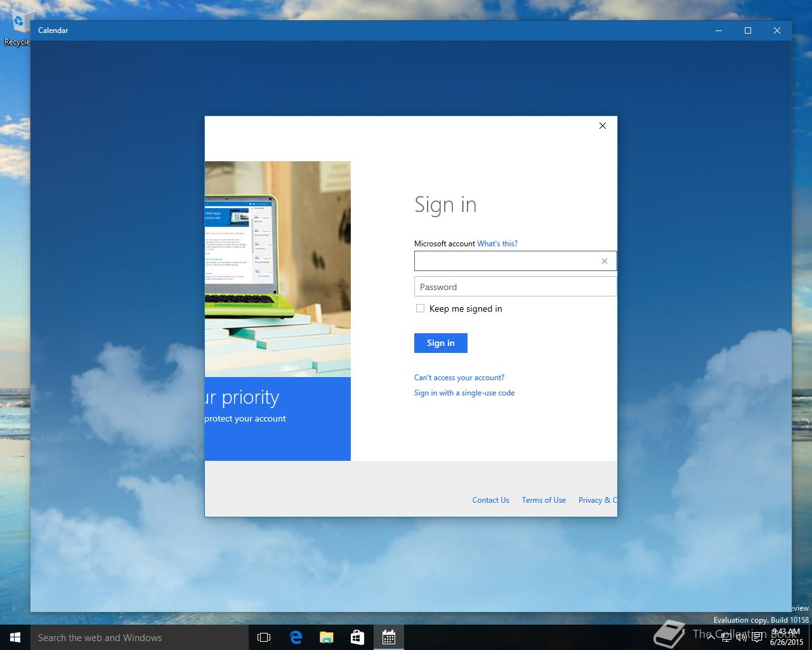Show hidden system tray icons chevron
Viewport: 812px width, 650px height.
pos(711,637)
